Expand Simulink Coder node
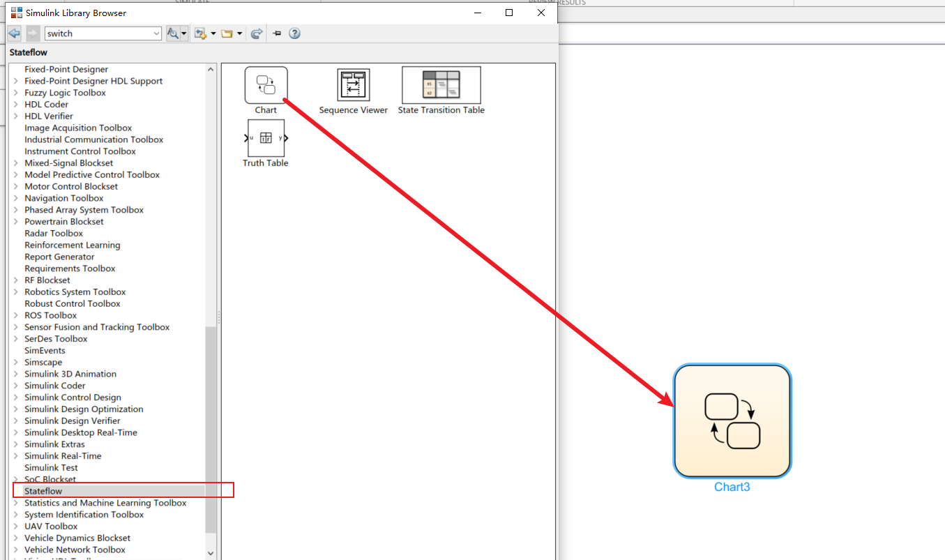The image size is (945, 560). [16, 386]
